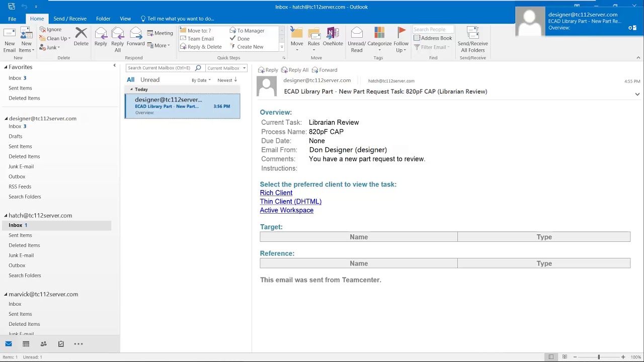This screenshot has width=644, height=362.
Task: Switch to People view icon
Action: (x=44, y=344)
